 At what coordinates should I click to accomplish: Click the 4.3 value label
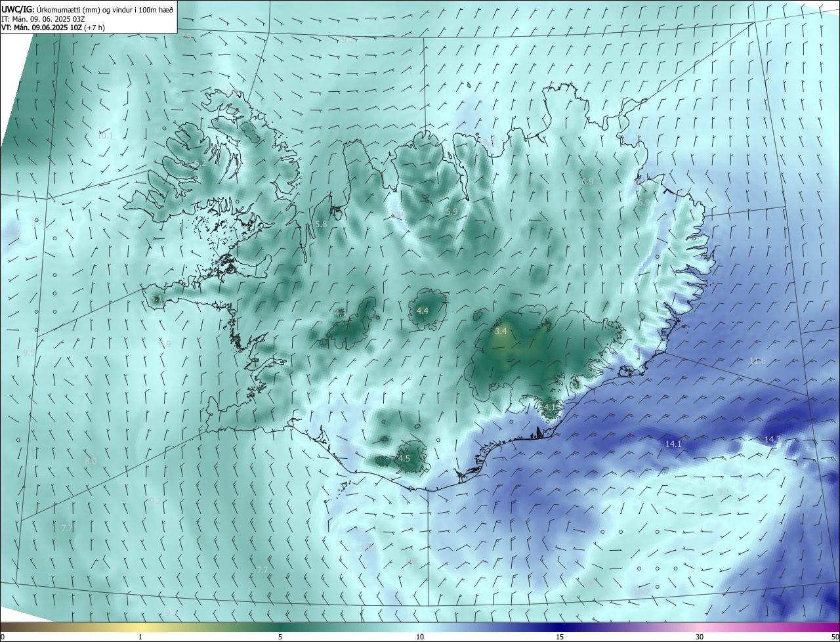coord(340,314)
